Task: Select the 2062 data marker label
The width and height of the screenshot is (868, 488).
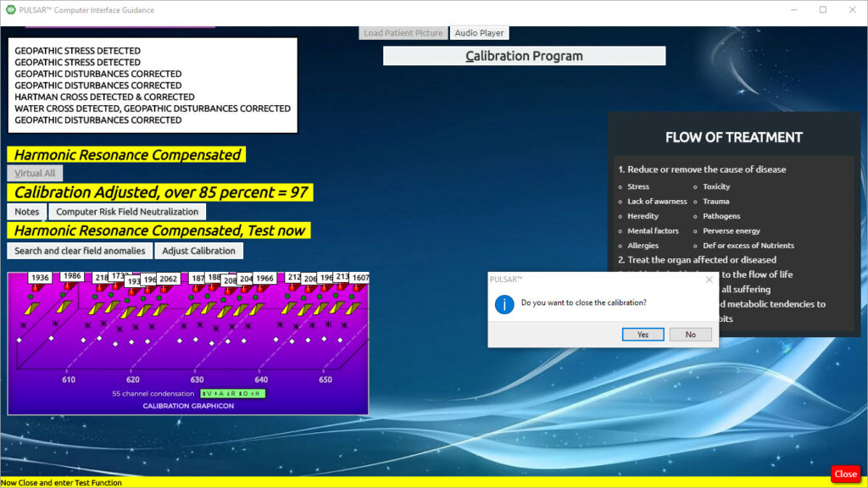Action: [x=169, y=279]
